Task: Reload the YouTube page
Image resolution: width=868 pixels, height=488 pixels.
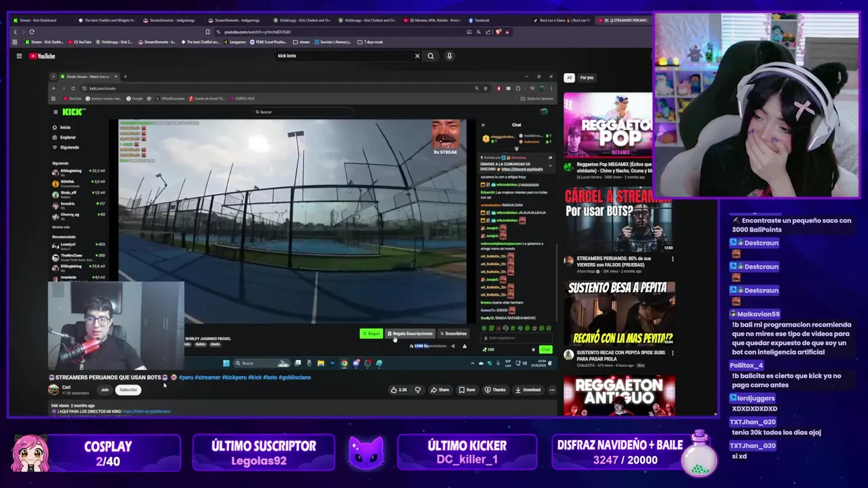Action: [32, 32]
